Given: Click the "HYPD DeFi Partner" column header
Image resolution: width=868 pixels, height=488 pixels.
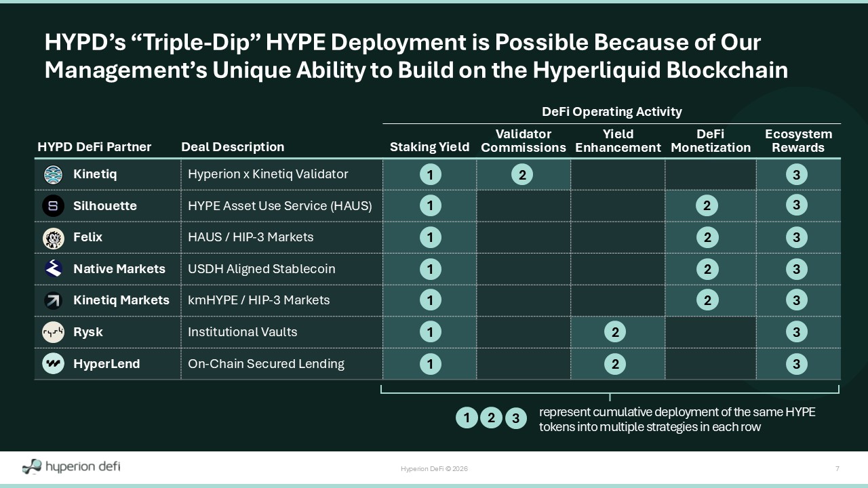Looking at the screenshot, I should (x=94, y=147).
